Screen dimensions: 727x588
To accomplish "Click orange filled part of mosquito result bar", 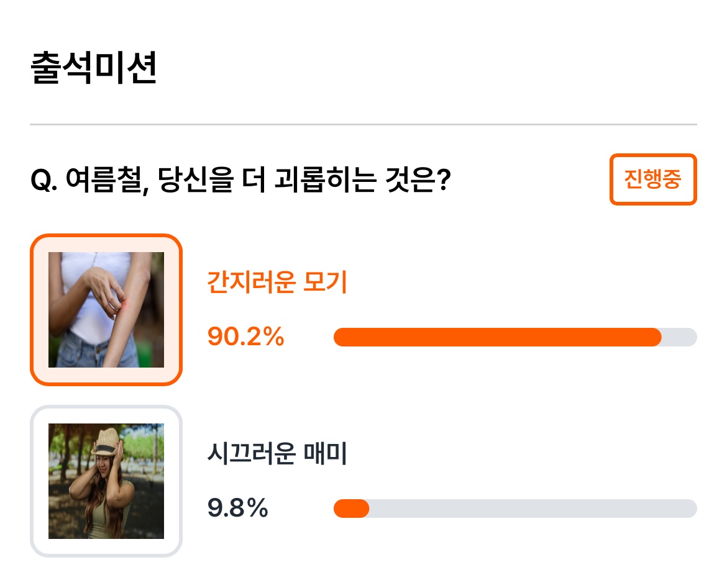I will pyautogui.click(x=497, y=337).
